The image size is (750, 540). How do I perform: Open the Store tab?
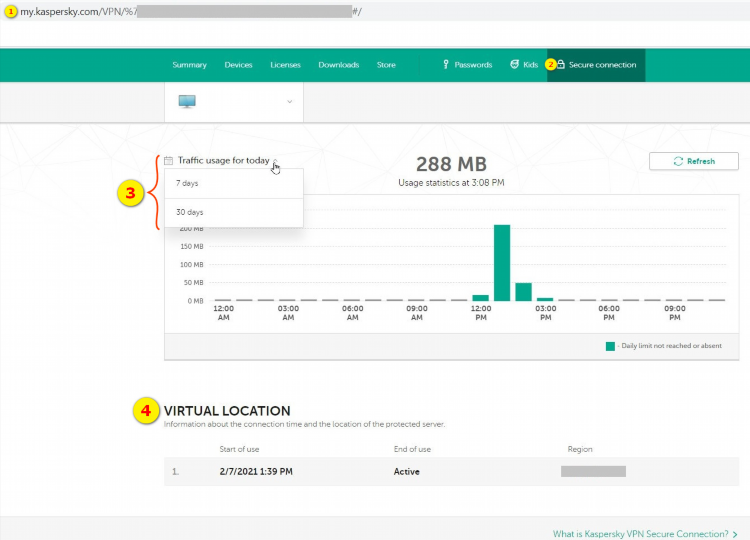(386, 65)
